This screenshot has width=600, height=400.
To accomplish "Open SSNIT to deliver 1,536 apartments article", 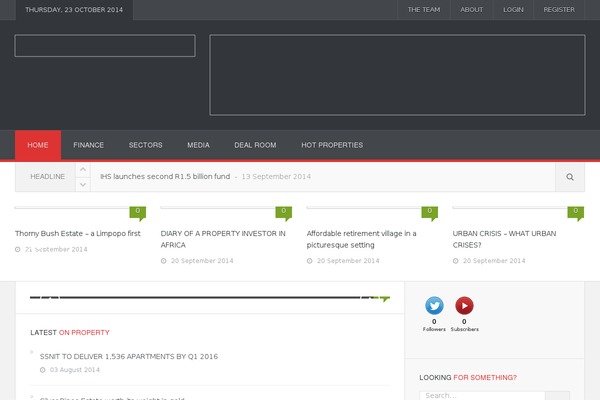I will point(129,356).
